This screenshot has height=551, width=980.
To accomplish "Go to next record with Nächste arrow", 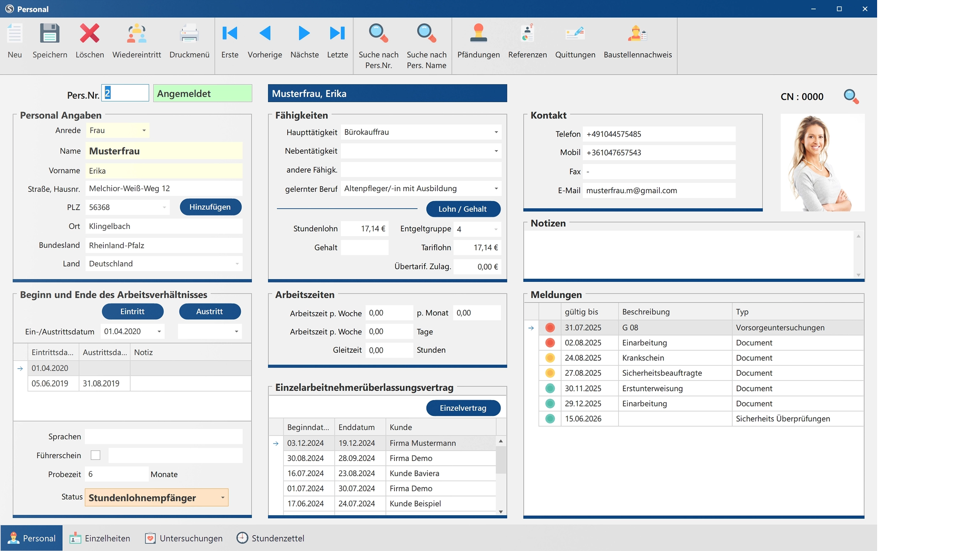I will 304,33.
